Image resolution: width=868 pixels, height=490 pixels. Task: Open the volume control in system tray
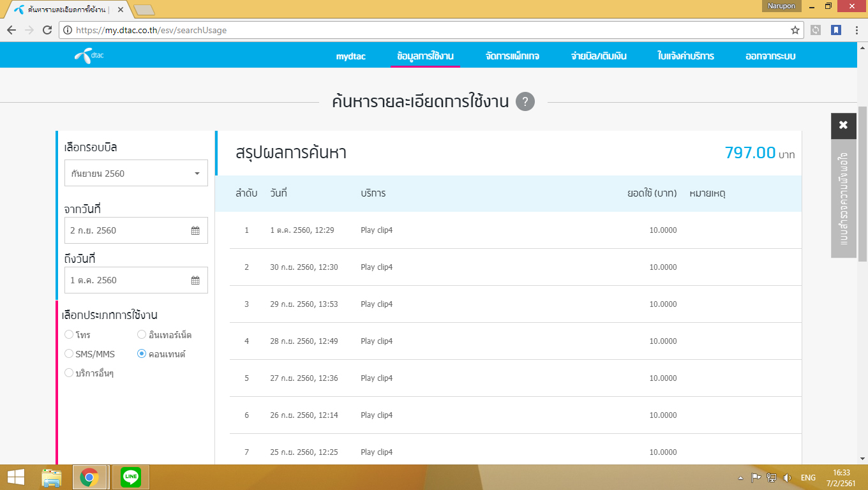click(788, 477)
